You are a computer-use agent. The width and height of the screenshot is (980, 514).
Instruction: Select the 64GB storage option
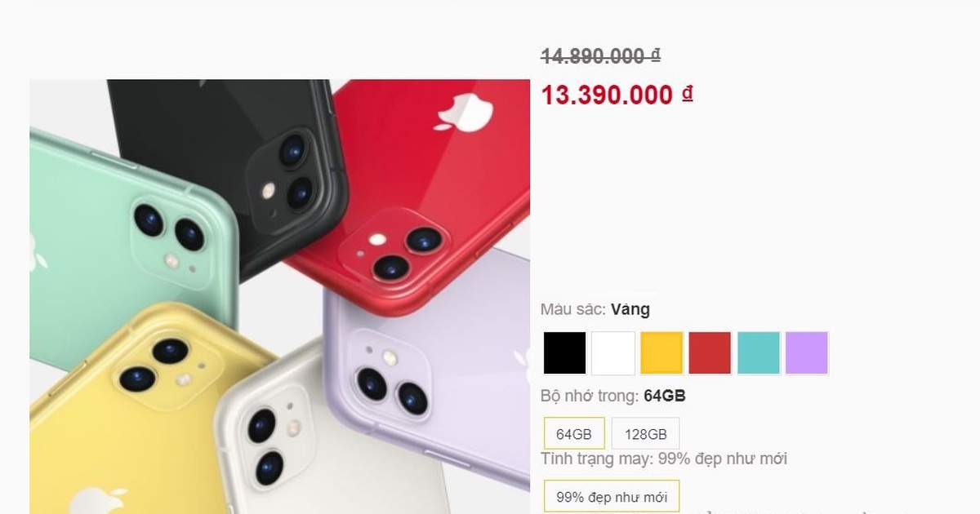(574, 433)
